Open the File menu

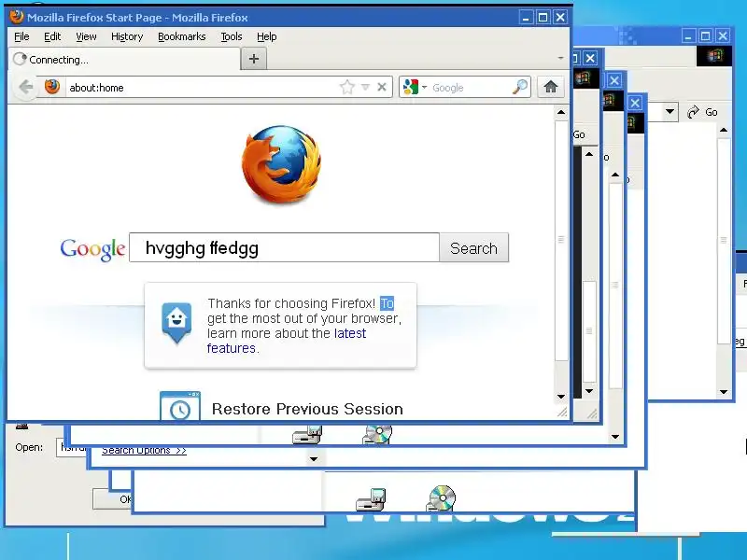[21, 36]
